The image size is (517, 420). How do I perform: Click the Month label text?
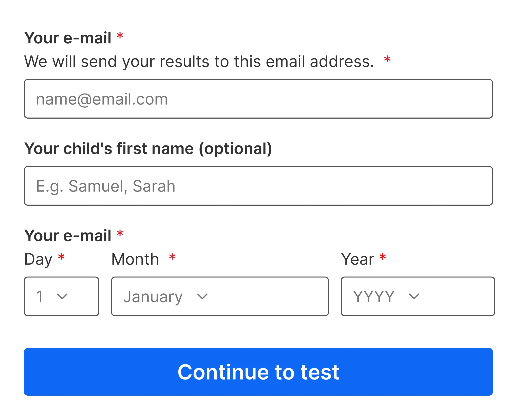point(135,259)
